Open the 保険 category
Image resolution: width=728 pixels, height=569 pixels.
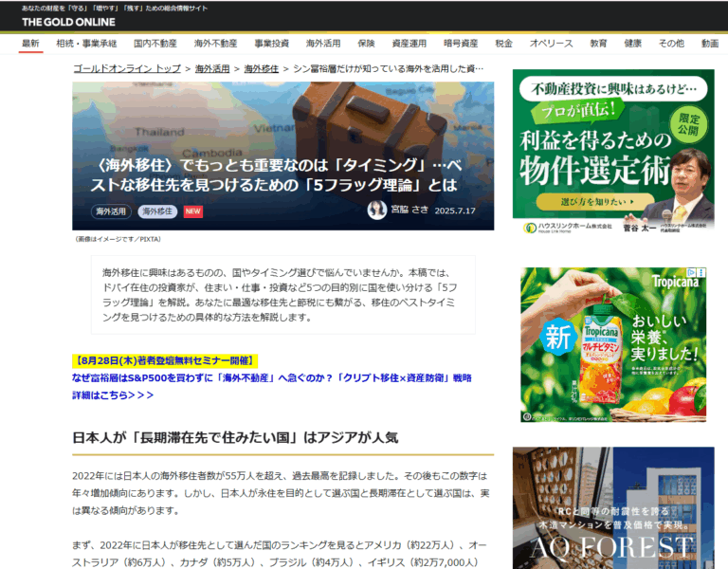click(x=366, y=44)
